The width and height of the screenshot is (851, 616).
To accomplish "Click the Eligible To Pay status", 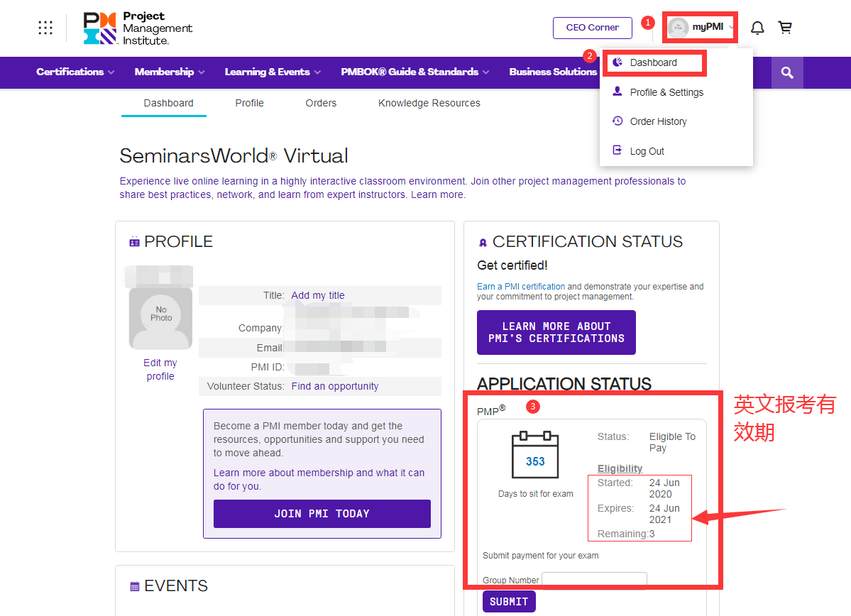I will [x=672, y=442].
